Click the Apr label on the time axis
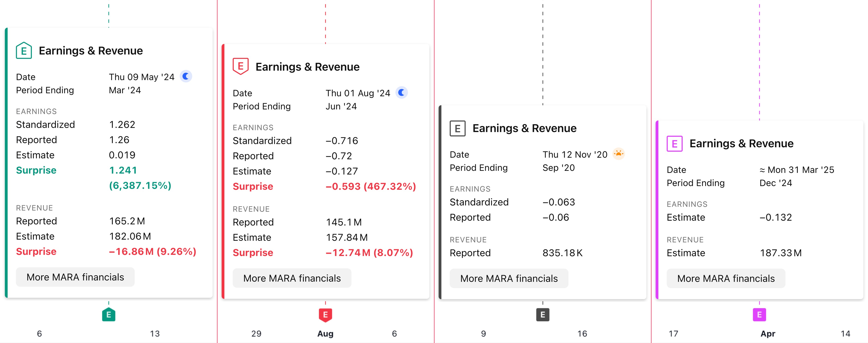868x343 pixels. click(x=768, y=334)
